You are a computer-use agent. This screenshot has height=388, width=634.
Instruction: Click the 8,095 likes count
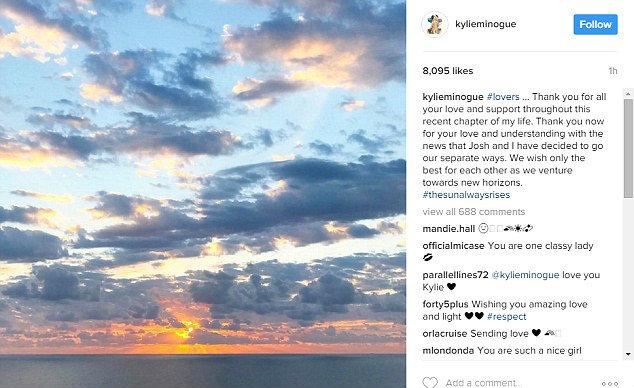tap(448, 71)
